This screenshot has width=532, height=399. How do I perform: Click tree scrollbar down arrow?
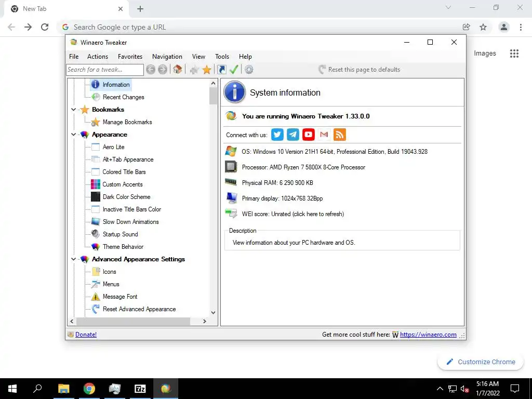213,312
